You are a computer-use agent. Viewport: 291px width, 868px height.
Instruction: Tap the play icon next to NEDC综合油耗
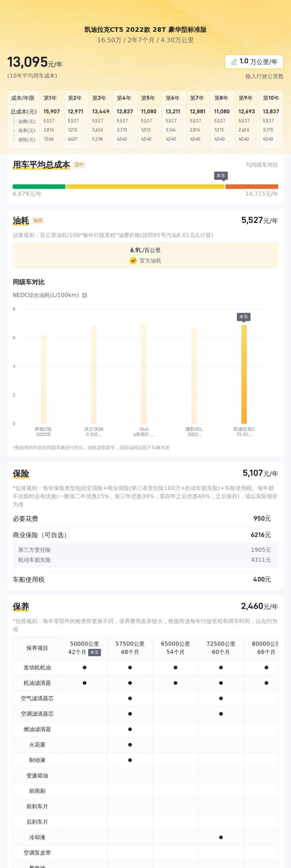84,295
